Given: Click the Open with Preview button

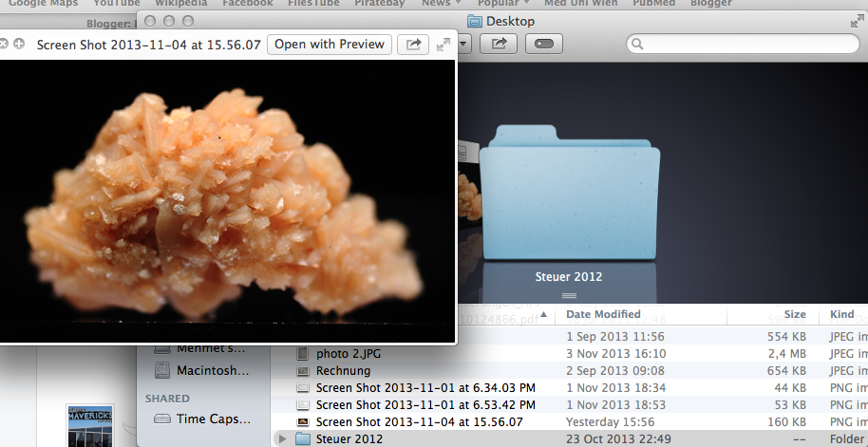Looking at the screenshot, I should (x=330, y=45).
